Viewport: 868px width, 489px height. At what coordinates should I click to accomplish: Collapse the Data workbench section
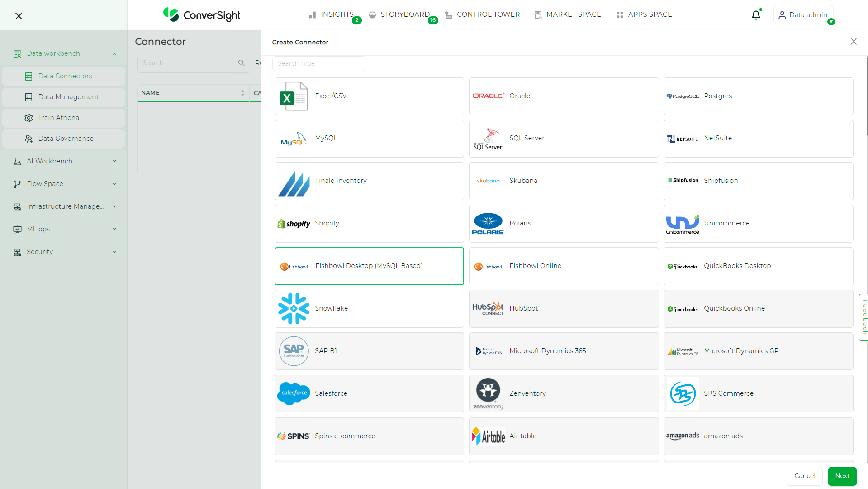point(63,53)
